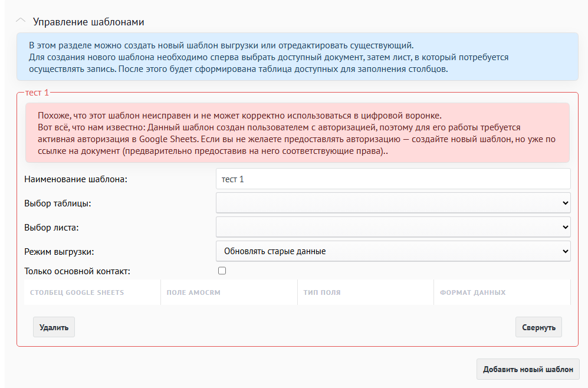
Task: Click the blue template info message
Action: coord(297,57)
